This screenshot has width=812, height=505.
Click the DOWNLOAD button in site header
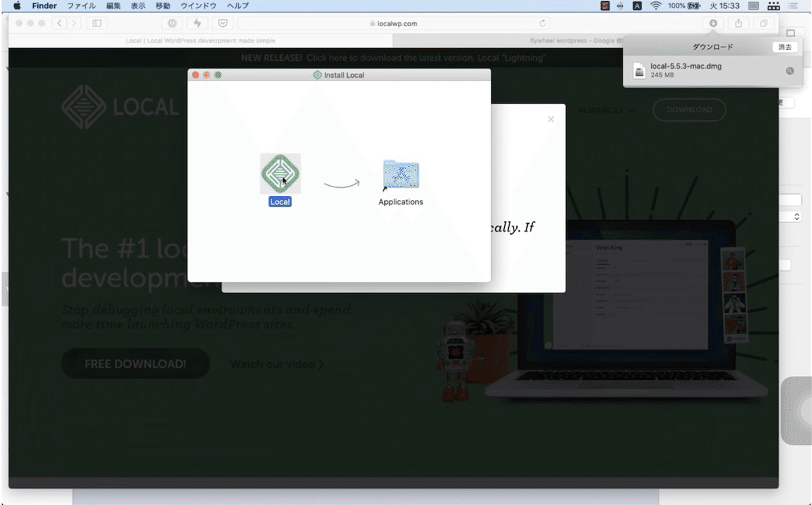pyautogui.click(x=690, y=110)
